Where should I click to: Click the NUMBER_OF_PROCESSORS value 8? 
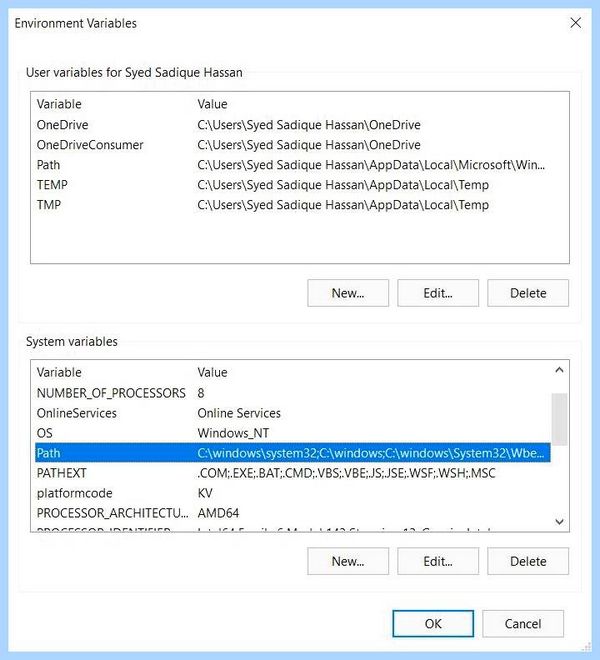(x=201, y=393)
